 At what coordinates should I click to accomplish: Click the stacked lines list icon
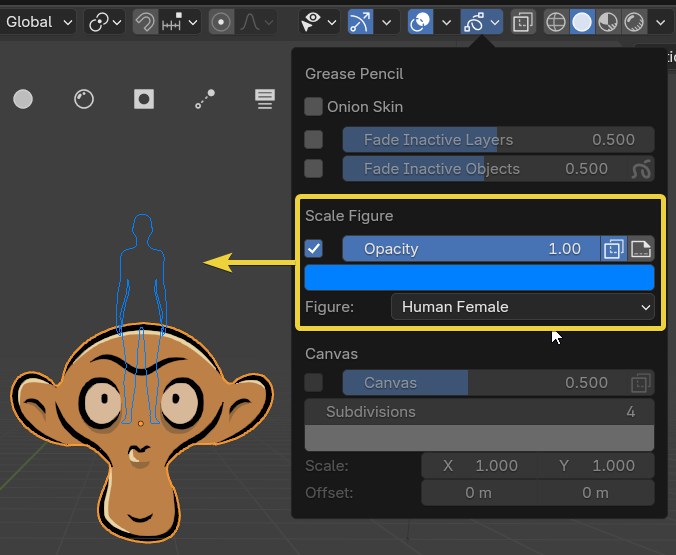coord(265,99)
